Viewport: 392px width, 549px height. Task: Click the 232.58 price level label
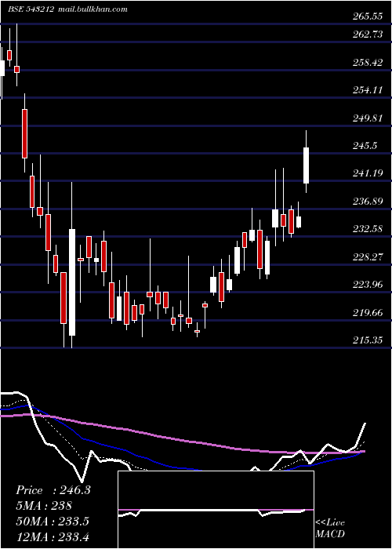click(368, 229)
